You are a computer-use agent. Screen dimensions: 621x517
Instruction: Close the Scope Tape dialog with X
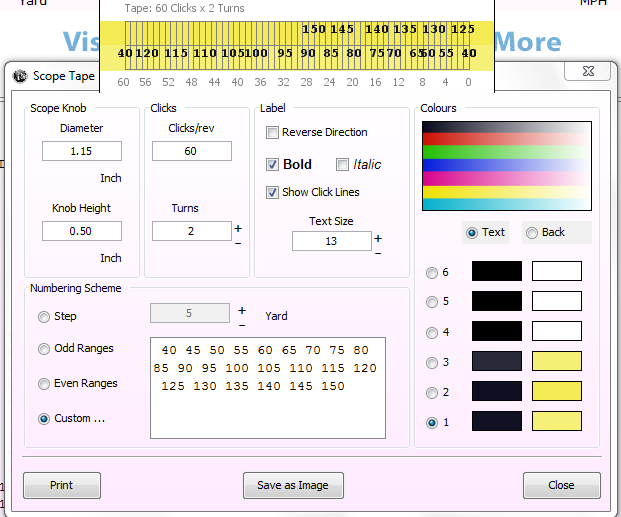(x=588, y=71)
